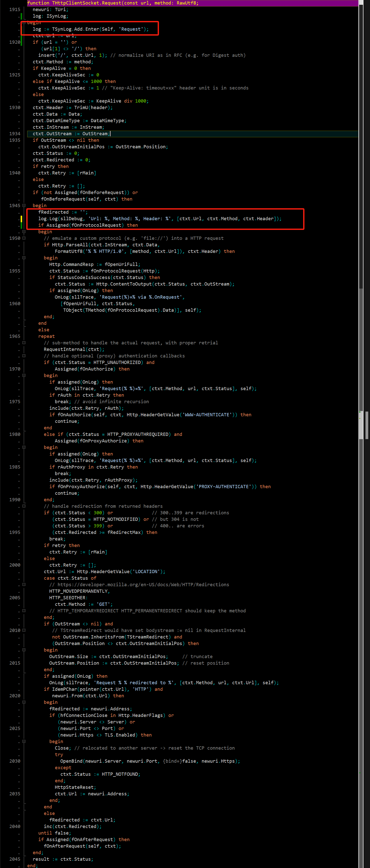Click line number 1915 in the gutter
Viewport: 370px width, 868px height.
[15, 10]
